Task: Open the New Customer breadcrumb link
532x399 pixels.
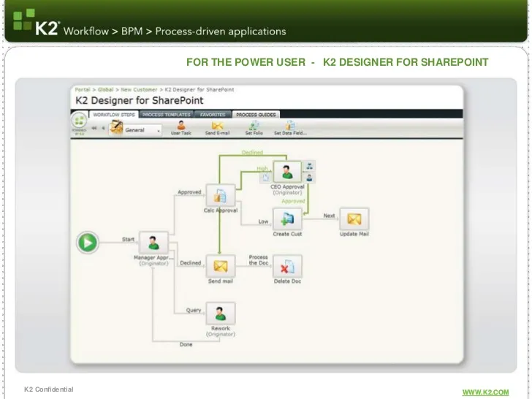Action: point(139,90)
